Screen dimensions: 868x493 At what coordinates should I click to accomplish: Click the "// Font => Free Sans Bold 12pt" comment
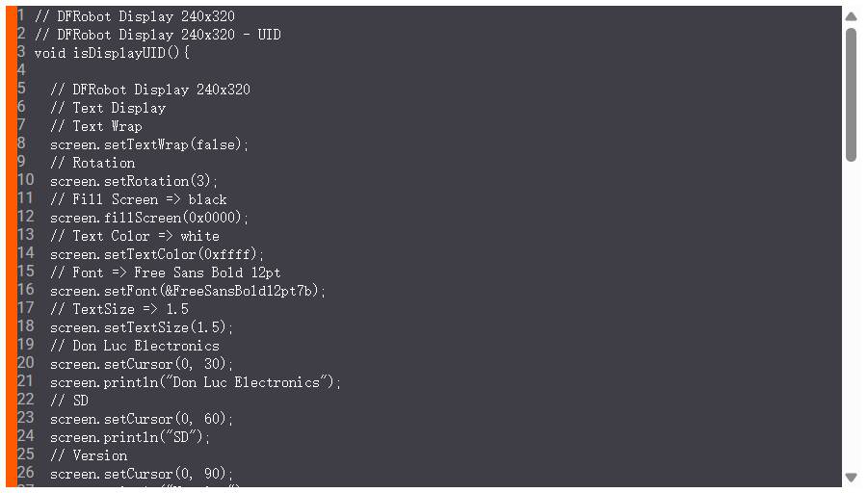click(165, 272)
